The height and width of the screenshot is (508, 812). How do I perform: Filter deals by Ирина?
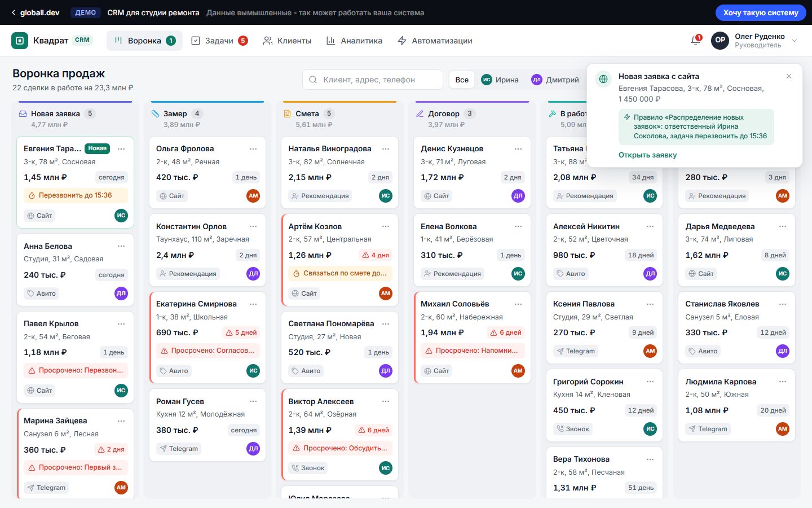[x=500, y=80]
